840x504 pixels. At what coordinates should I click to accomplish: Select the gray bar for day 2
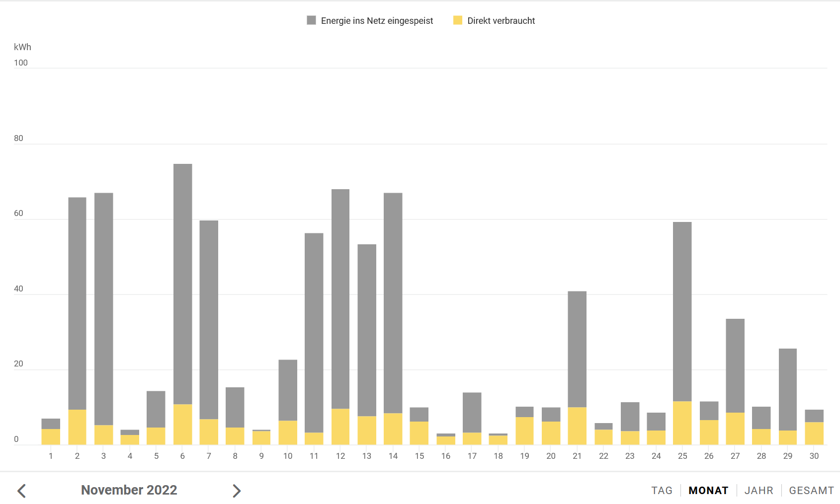77,303
